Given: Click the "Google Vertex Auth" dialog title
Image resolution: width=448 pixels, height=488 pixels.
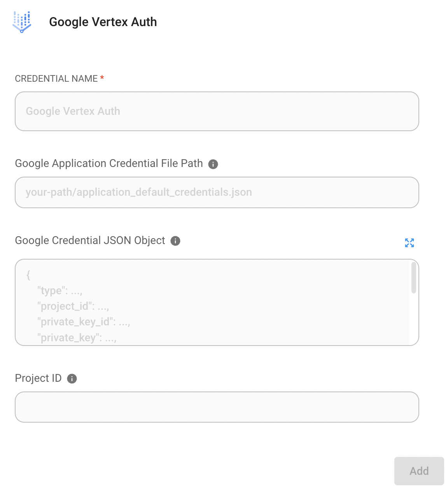Looking at the screenshot, I should 103,22.
